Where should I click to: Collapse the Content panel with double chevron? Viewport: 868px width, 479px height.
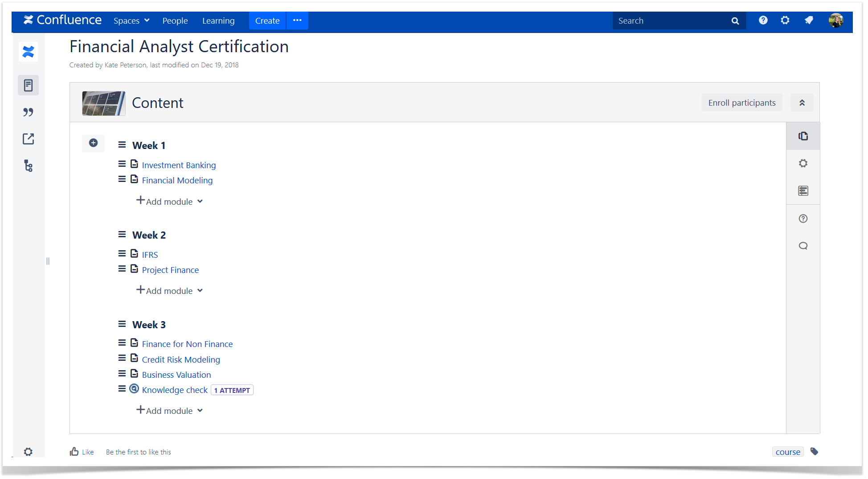tap(802, 102)
